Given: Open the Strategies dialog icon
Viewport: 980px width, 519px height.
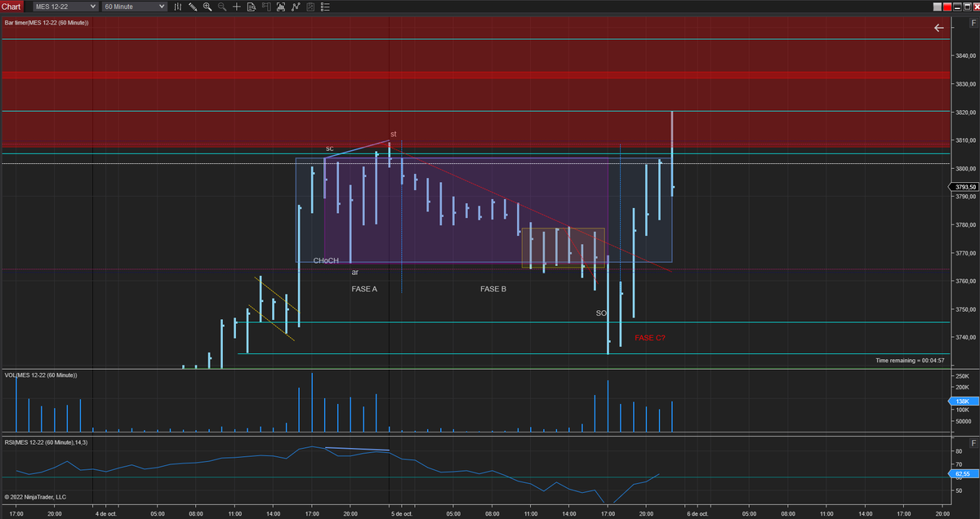Looking at the screenshot, I should 310,7.
